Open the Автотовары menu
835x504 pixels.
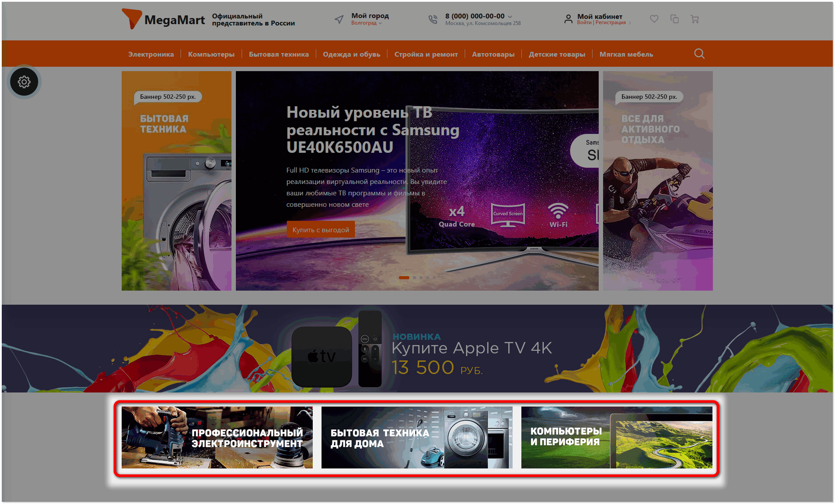point(493,54)
